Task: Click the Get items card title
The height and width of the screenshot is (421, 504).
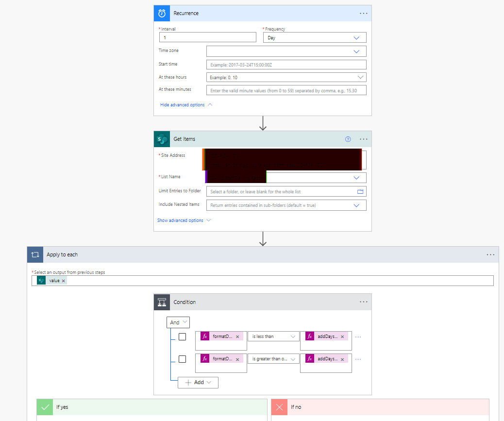Action: 185,139
